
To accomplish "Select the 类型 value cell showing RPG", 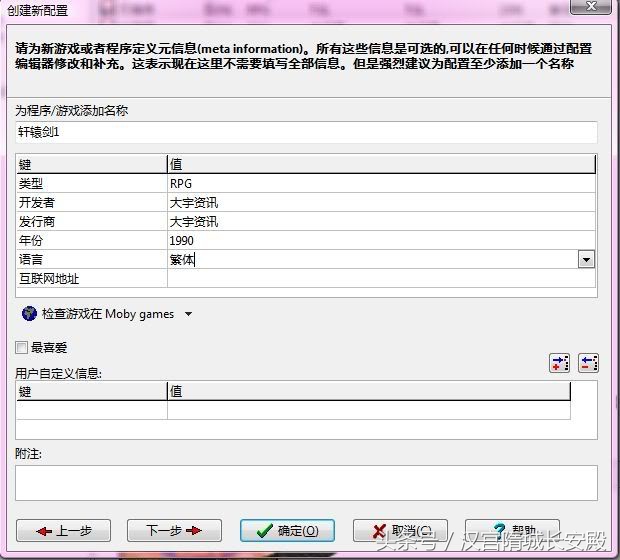I will 380,184.
